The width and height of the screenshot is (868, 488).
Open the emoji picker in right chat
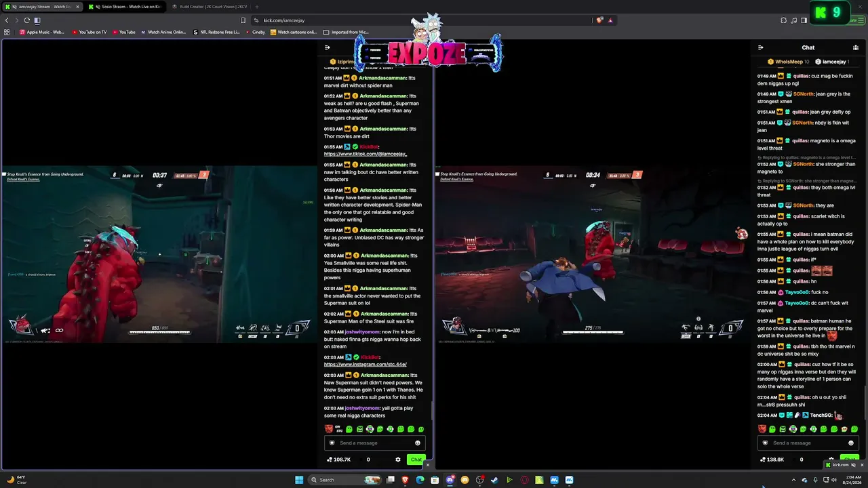coord(851,443)
